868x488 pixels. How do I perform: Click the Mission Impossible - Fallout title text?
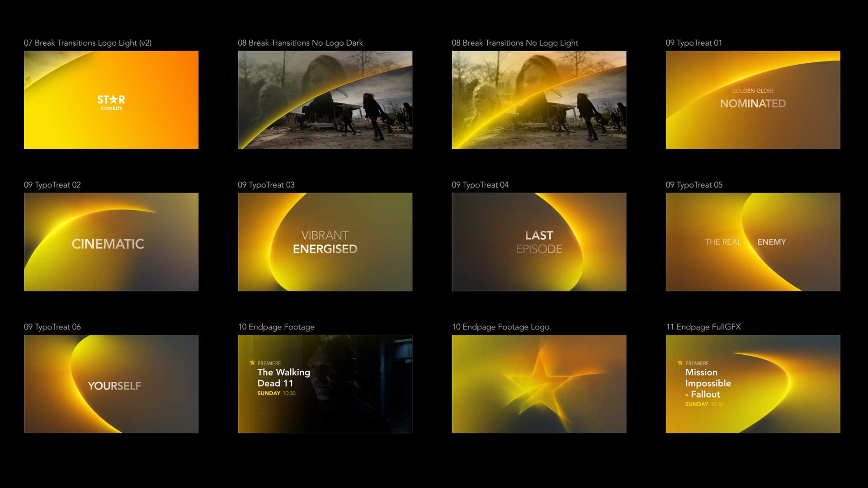[x=708, y=383]
